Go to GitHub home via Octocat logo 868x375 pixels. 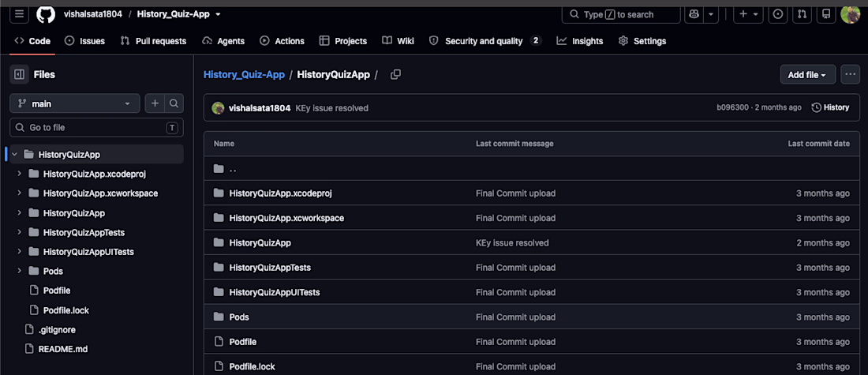(x=46, y=14)
